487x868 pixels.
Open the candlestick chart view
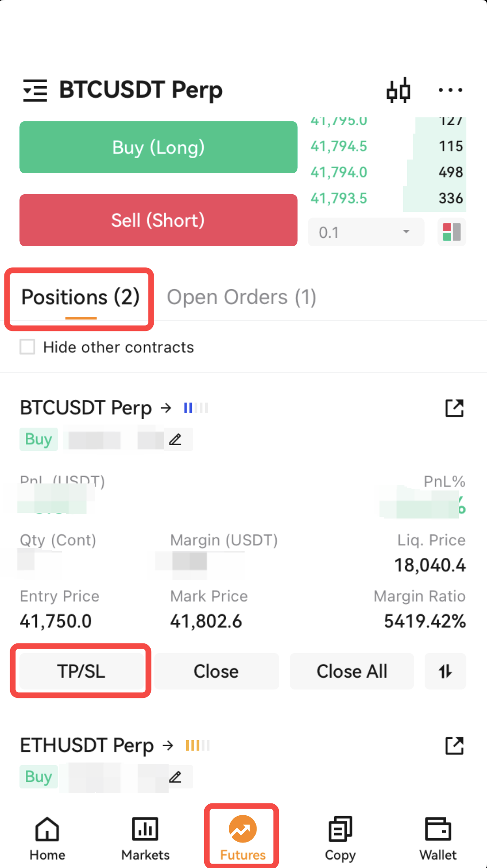[398, 91]
